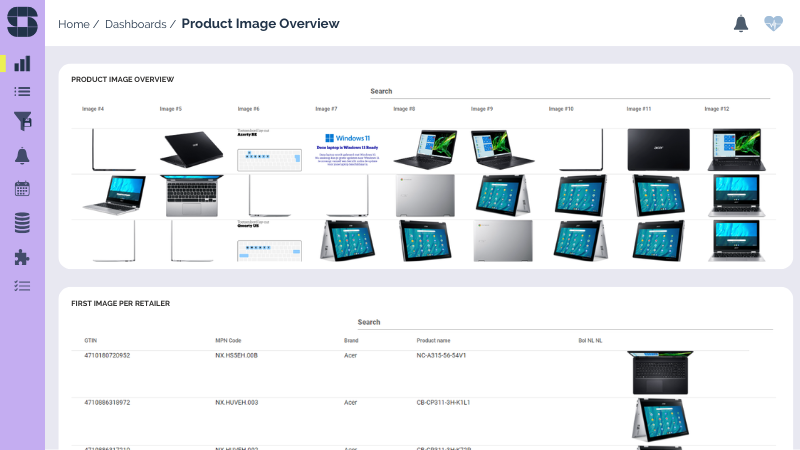Image resolution: width=800 pixels, height=450 pixels.
Task: Open the checklist tasks icon in sidebar
Action: pos(22,286)
